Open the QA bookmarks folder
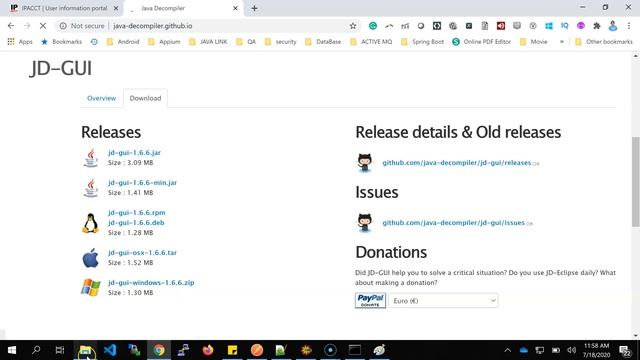 (246, 42)
